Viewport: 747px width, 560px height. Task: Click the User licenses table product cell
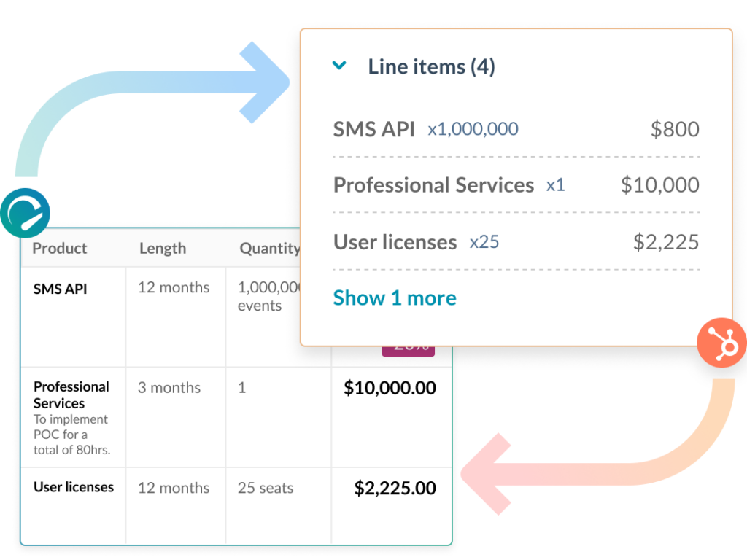pyautogui.click(x=74, y=487)
